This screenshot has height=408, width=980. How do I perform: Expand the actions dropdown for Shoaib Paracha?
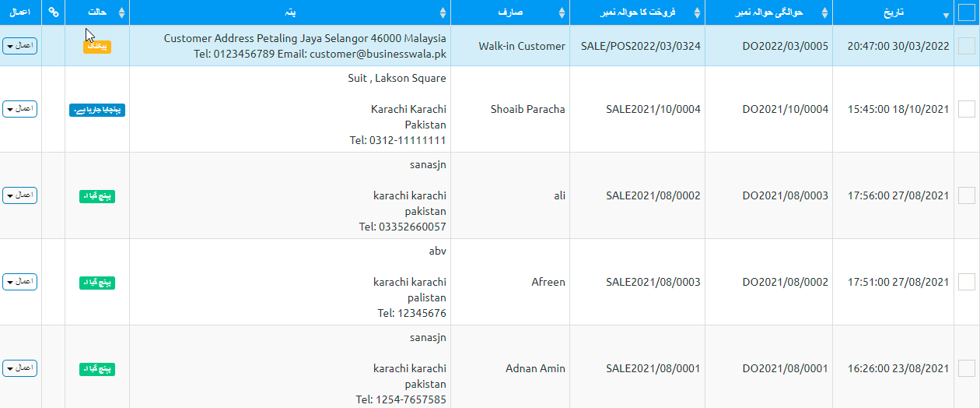(20, 109)
